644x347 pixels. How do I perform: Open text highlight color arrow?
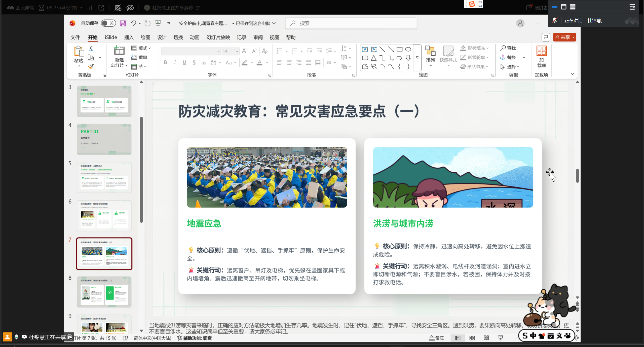click(251, 63)
